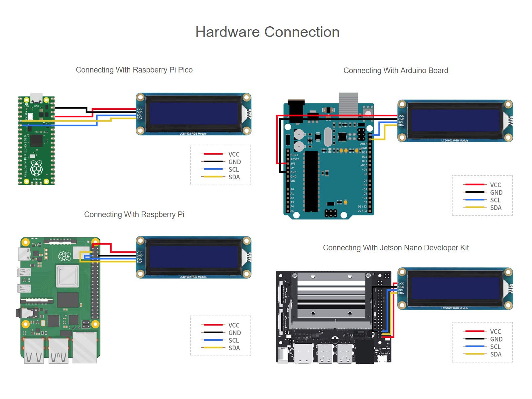Viewport: 532px width, 399px height.
Task: Click "SCL" in the Arduino Board legend
Action: pyautogui.click(x=495, y=200)
